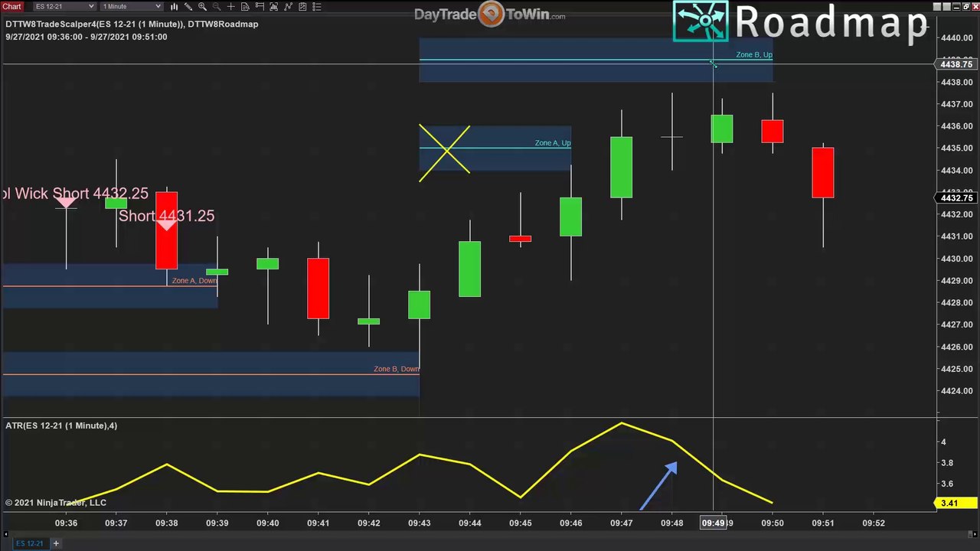
Task: Click the zoom out magnifier icon
Action: point(217,6)
